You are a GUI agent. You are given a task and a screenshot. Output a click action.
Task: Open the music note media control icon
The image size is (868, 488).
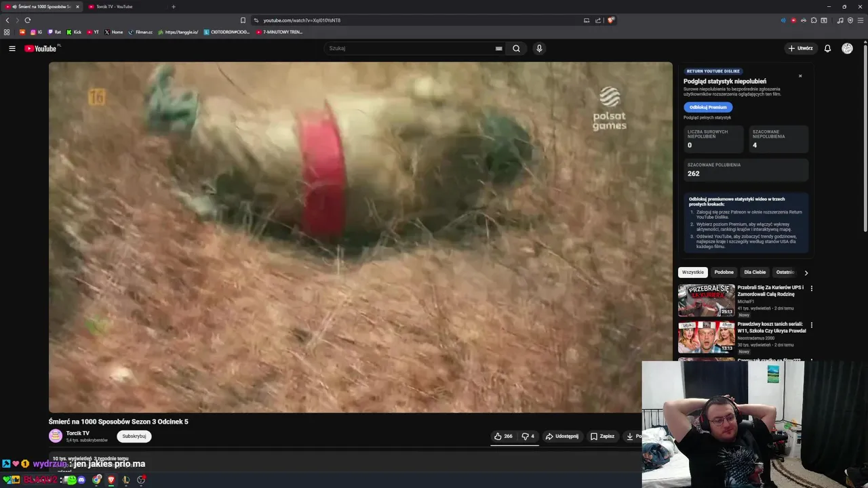pyautogui.click(x=840, y=20)
